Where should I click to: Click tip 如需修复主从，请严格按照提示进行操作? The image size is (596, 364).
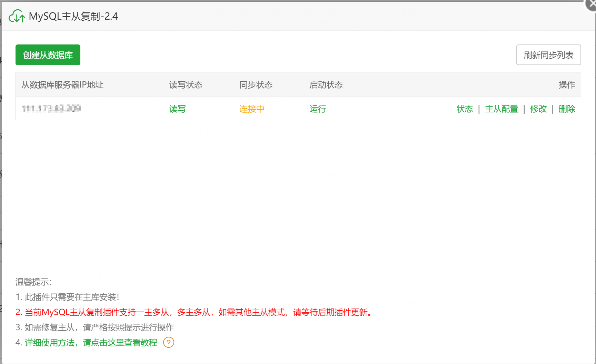(95, 327)
